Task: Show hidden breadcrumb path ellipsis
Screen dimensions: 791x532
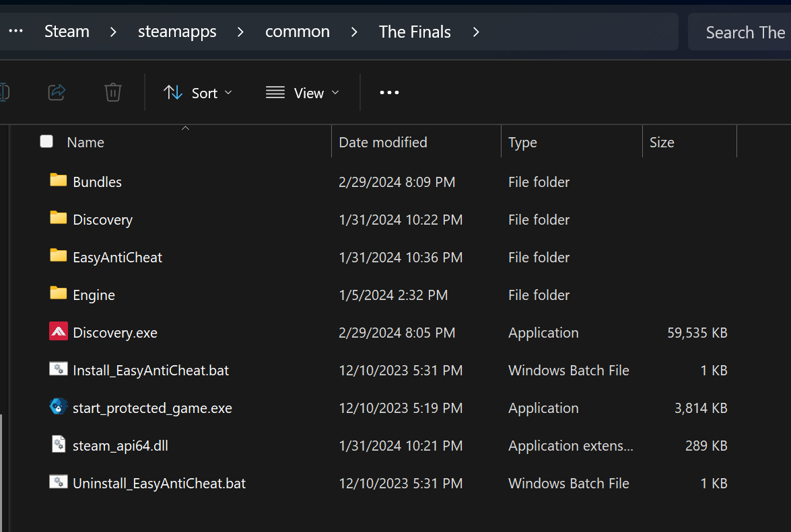Action: (15, 31)
